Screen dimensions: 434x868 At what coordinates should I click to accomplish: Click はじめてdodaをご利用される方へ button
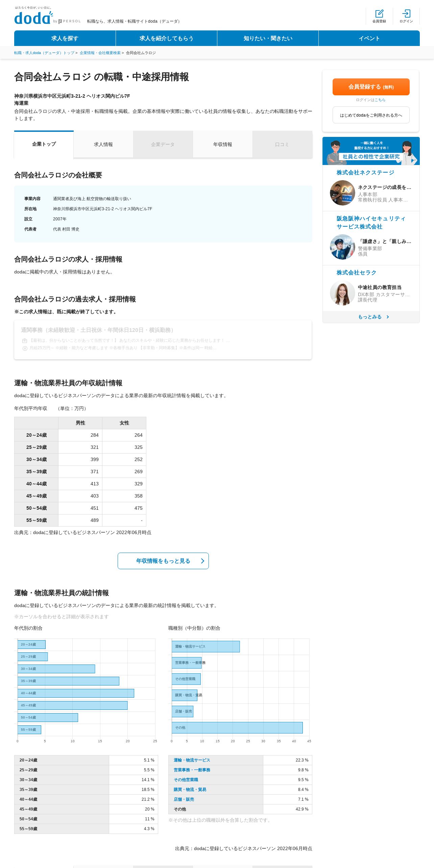tap(371, 115)
